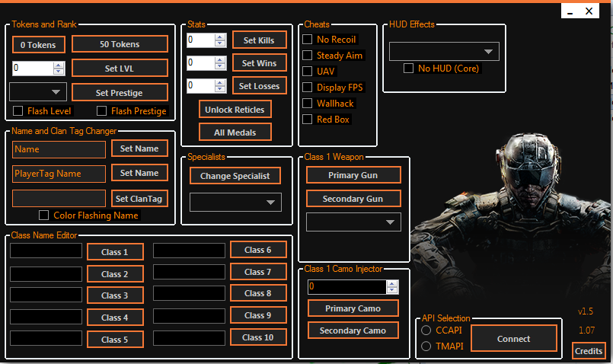Minimize the tool window
The image size is (613, 364).
(x=570, y=11)
